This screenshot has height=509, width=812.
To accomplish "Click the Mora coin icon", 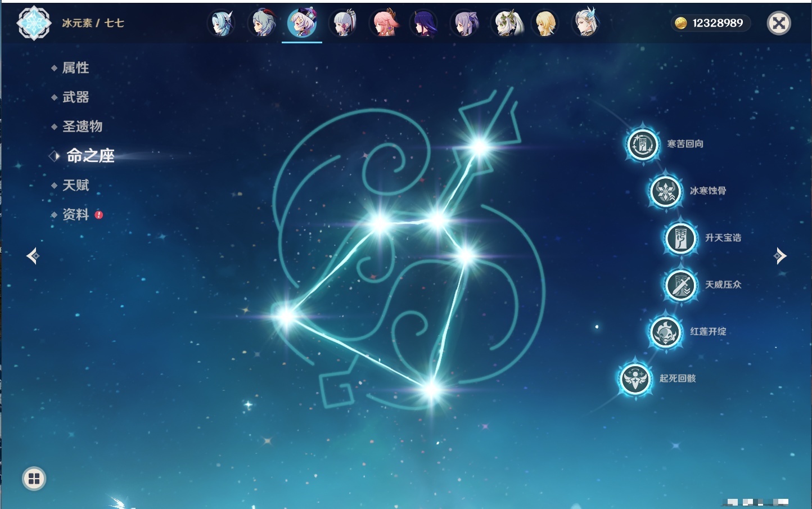I will 680,23.
